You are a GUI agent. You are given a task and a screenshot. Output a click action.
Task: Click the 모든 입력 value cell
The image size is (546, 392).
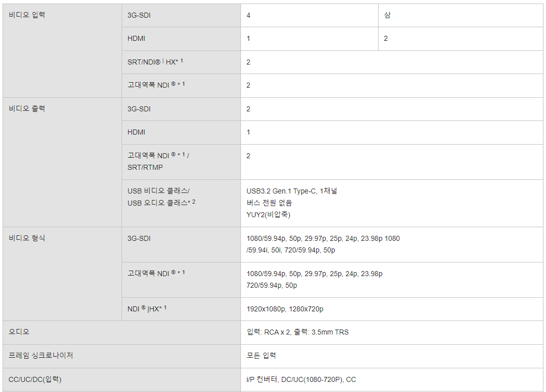261,356
